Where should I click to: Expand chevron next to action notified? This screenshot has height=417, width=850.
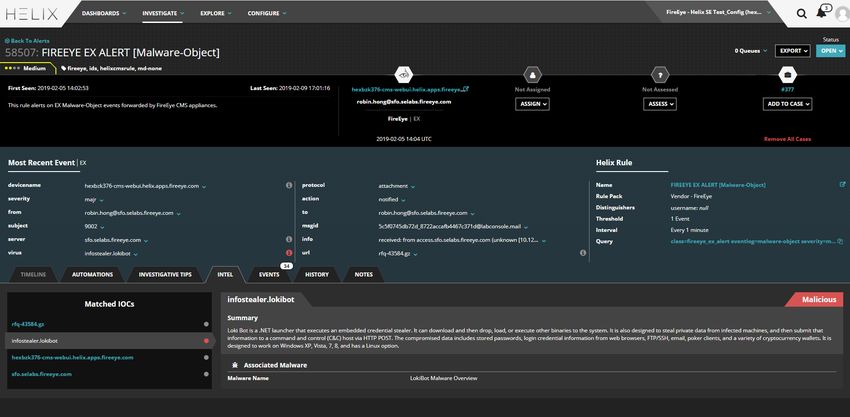click(x=403, y=200)
